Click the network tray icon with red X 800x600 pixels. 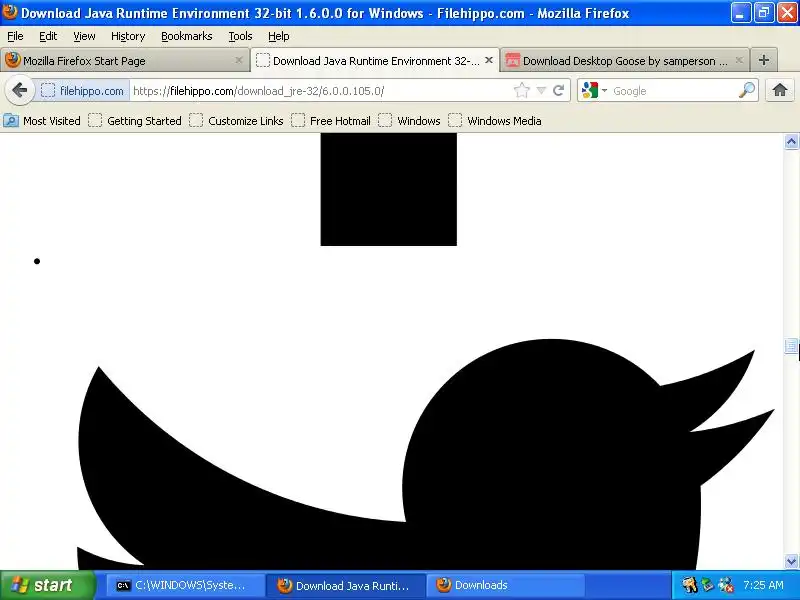[726, 585]
